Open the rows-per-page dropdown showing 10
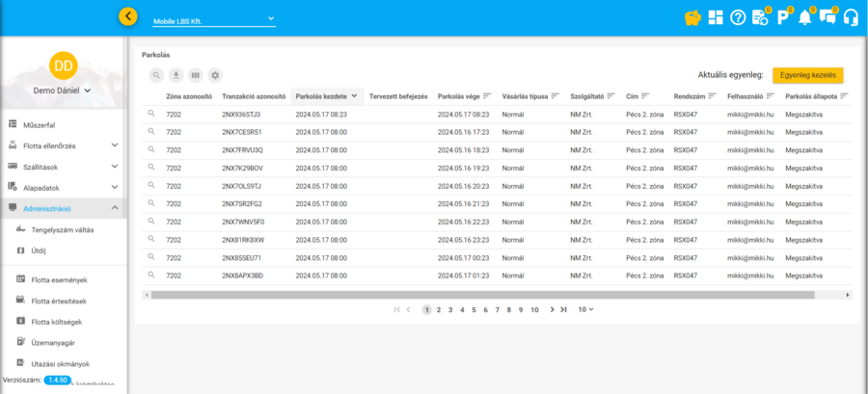The image size is (868, 394). pyautogui.click(x=585, y=309)
